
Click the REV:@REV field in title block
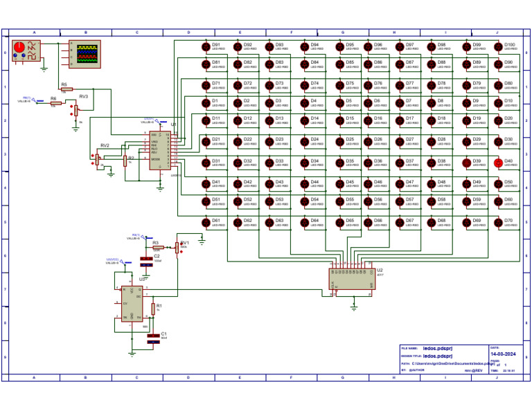[473, 371]
